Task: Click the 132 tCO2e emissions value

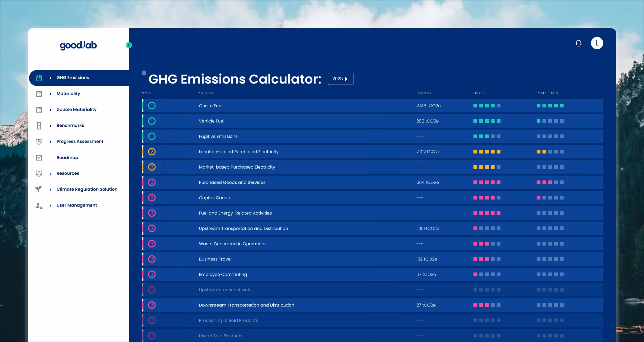Action: pyautogui.click(x=426, y=259)
